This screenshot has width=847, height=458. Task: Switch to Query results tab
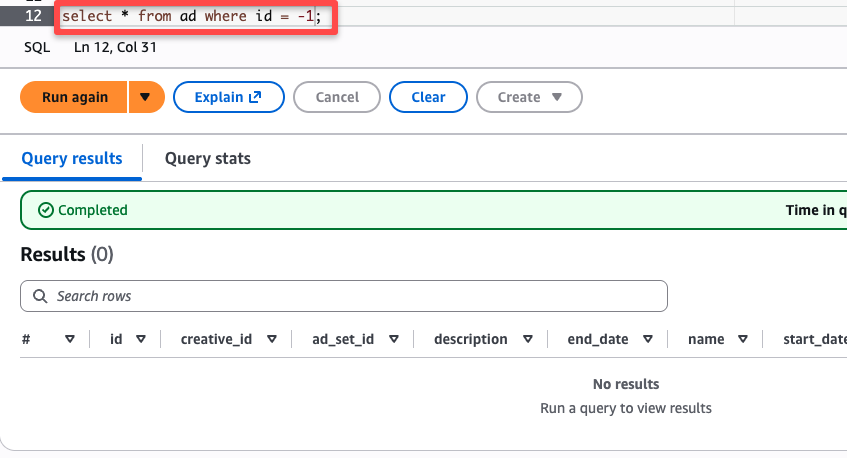click(72, 158)
